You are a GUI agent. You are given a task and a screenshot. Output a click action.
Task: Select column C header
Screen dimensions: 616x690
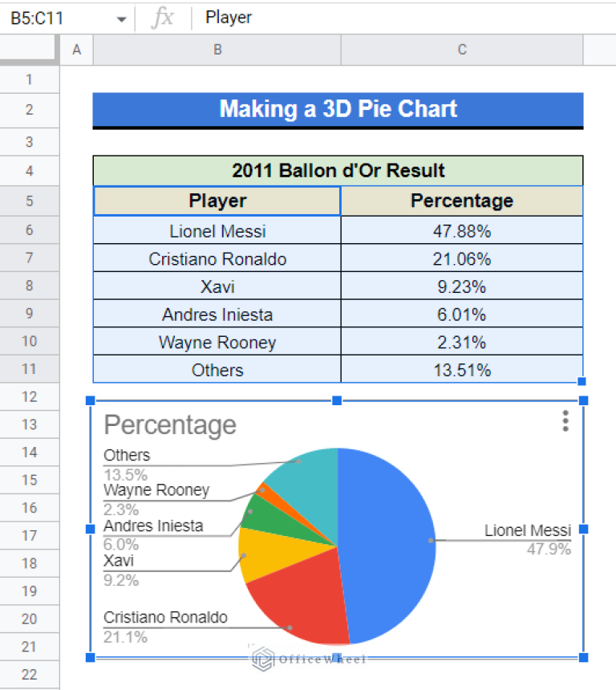pos(462,50)
